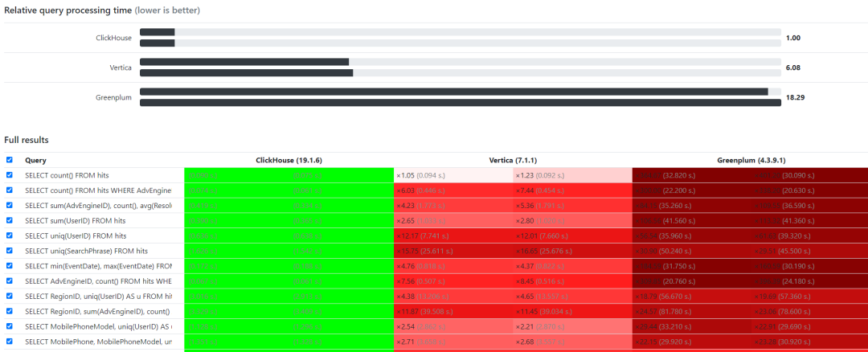Click Vertica cell '×11.45 (39.034 s.)'
The height and width of the screenshot is (352, 868).
[572, 312]
